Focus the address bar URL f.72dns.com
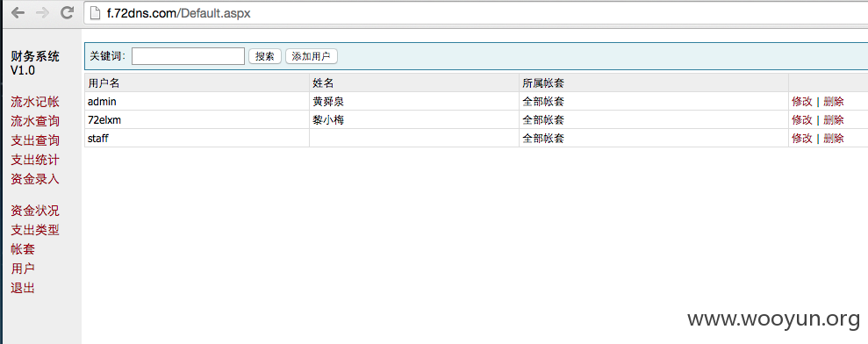Image resolution: width=868 pixels, height=344 pixels. (x=178, y=13)
